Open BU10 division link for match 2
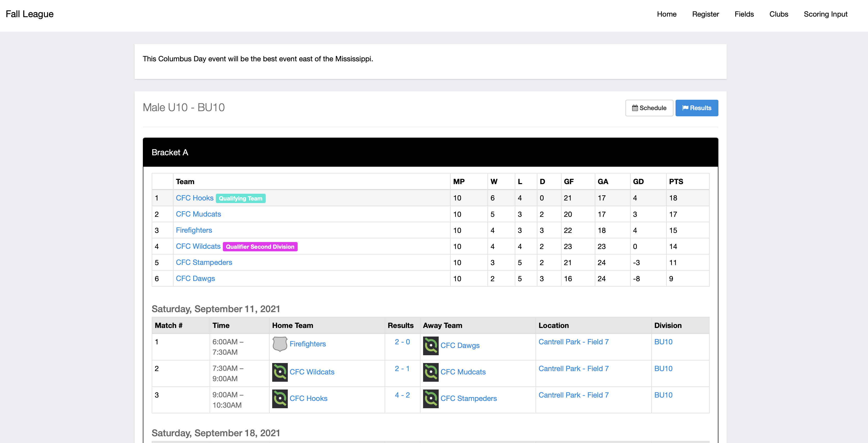The width and height of the screenshot is (868, 443). (x=663, y=369)
